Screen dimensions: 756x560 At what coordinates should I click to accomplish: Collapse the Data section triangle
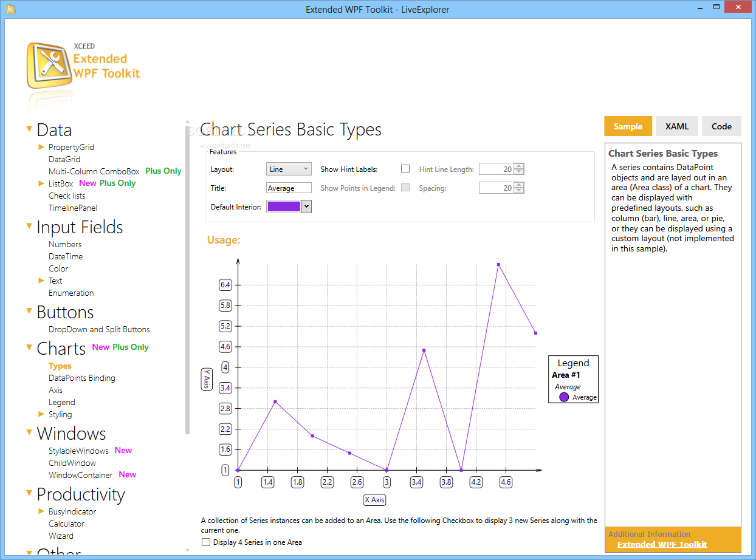(29, 129)
